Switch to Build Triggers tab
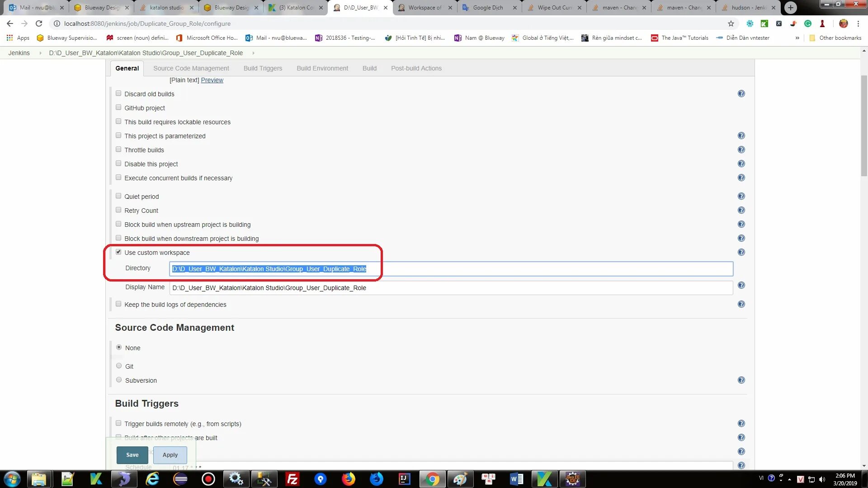 (263, 68)
